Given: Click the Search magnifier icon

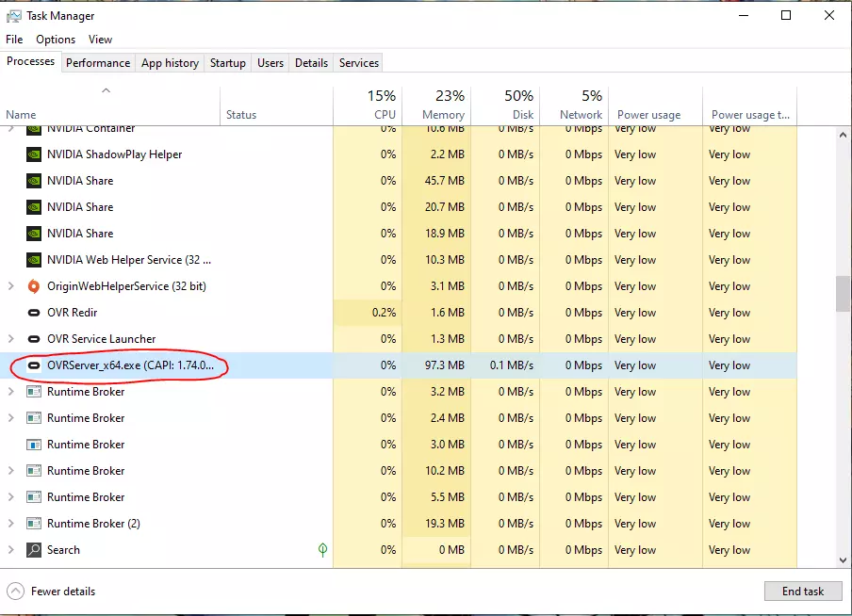Looking at the screenshot, I should (x=34, y=550).
